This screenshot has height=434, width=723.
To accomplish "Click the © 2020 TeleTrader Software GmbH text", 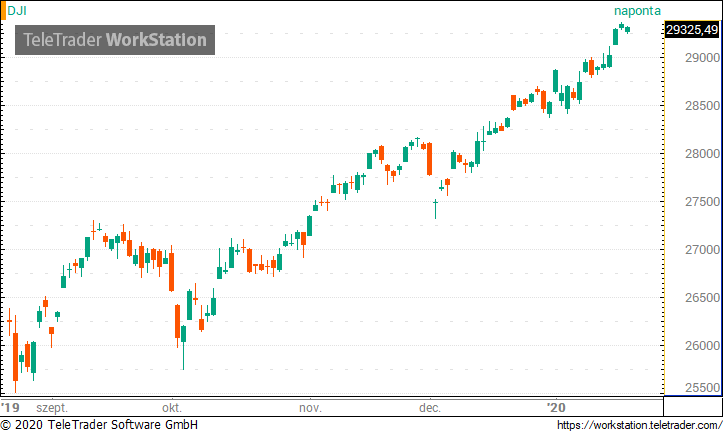I will pyautogui.click(x=99, y=425).
